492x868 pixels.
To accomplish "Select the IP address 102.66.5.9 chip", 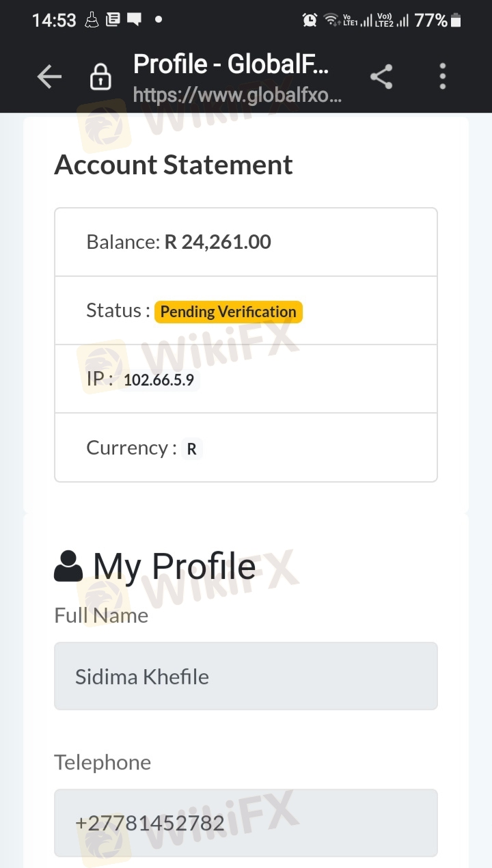I will point(159,380).
